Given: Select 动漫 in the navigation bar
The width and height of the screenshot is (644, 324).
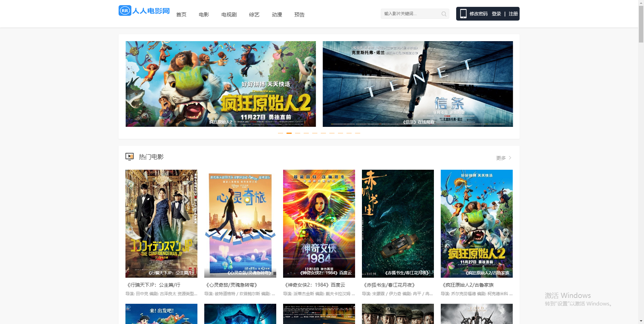Looking at the screenshot, I should pyautogui.click(x=277, y=15).
